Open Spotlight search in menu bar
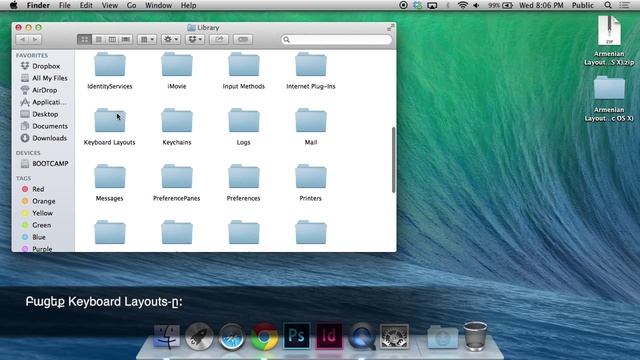This screenshot has height=360, width=640. tap(608, 5)
